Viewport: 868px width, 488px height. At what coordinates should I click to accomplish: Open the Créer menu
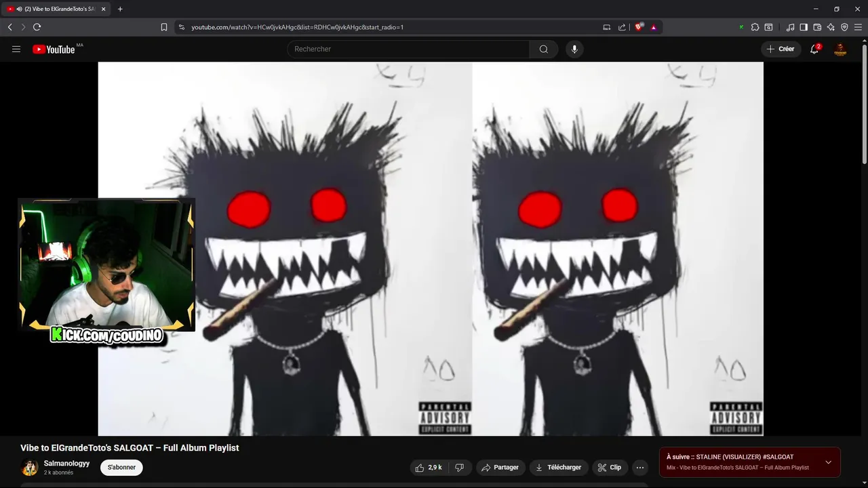coord(781,49)
